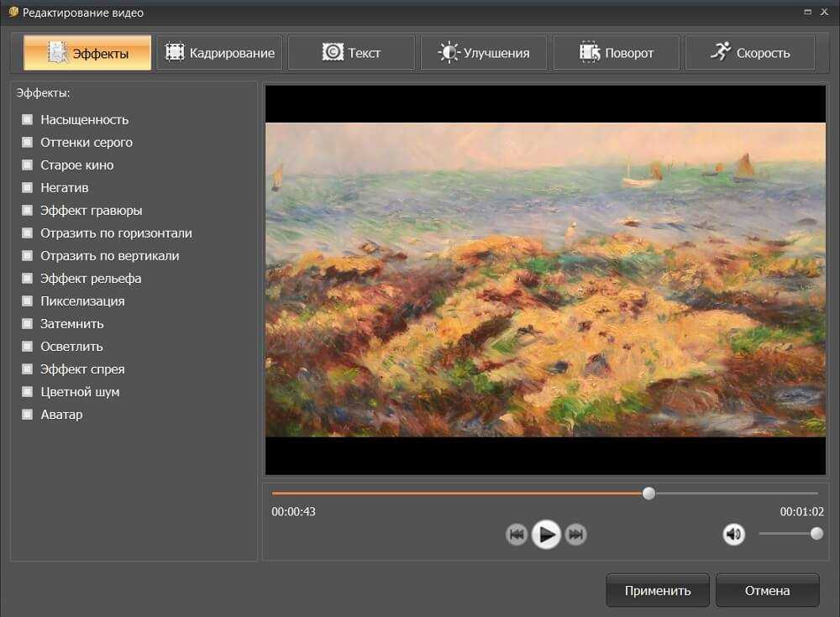The width and height of the screenshot is (840, 617).
Task: Open the Скорость tab
Action: click(750, 53)
